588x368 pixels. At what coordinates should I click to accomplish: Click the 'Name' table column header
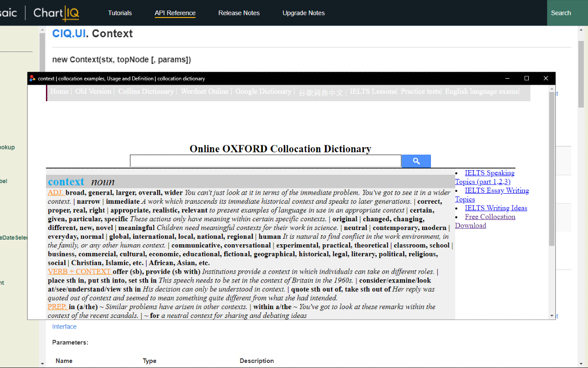[x=64, y=361]
